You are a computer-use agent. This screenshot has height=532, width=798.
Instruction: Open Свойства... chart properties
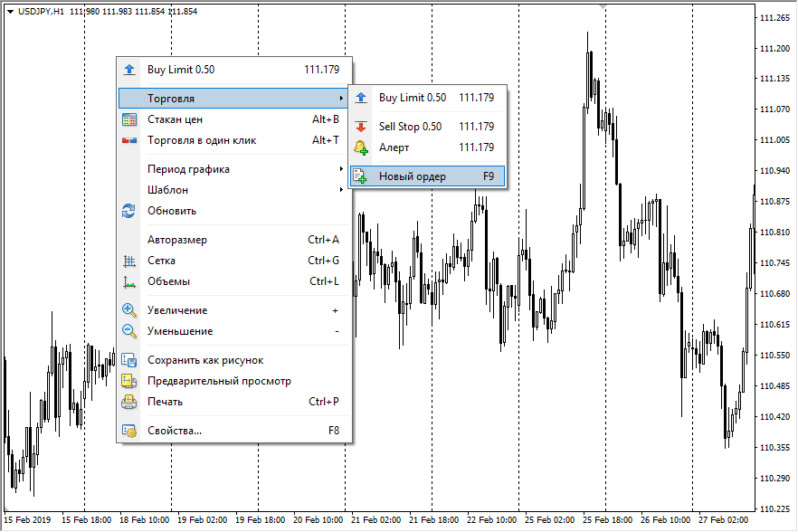235,431
